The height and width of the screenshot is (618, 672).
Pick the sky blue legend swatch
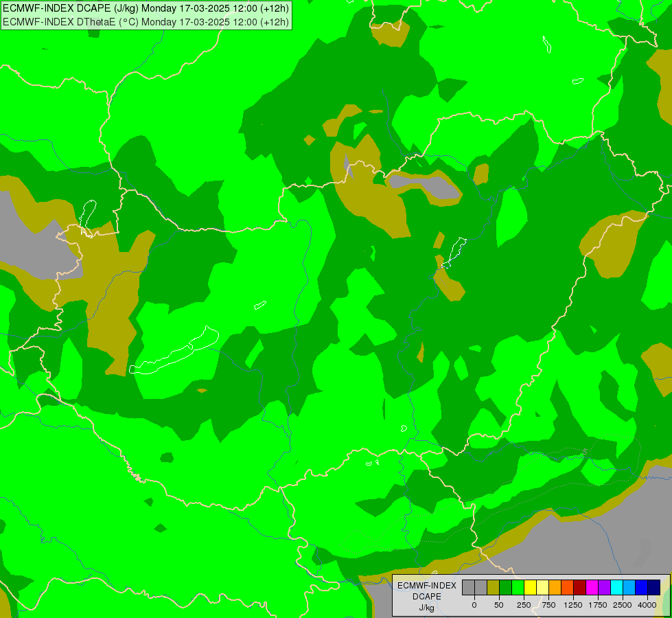[629, 587]
